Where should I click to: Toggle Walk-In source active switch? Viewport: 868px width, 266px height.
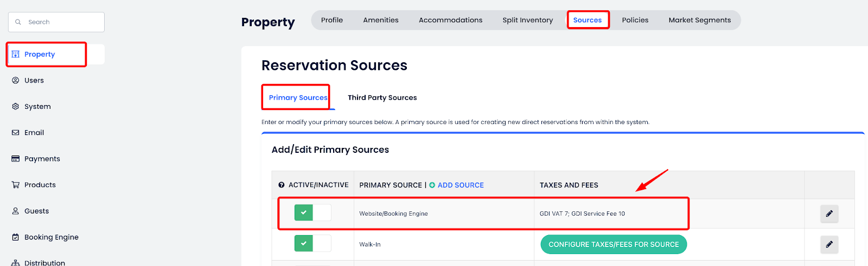pos(312,244)
